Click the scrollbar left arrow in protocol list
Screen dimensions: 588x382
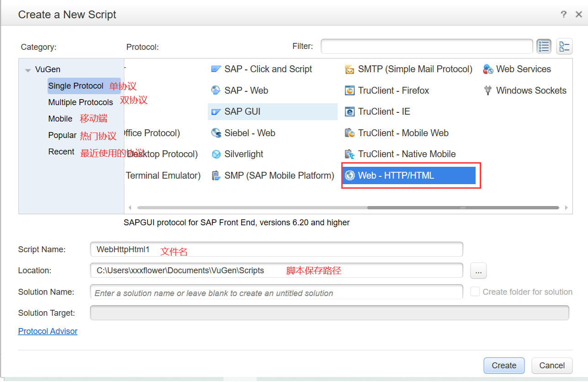tap(130, 207)
